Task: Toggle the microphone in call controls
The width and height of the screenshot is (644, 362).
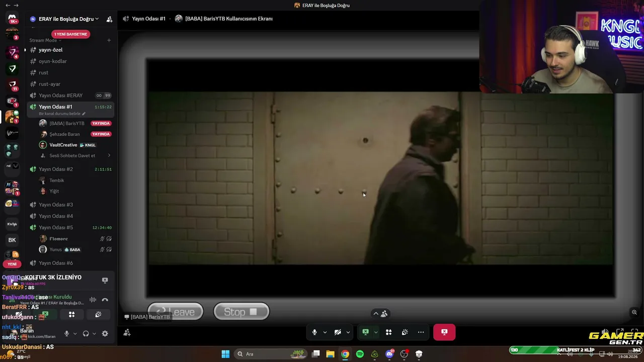Action: point(314,332)
